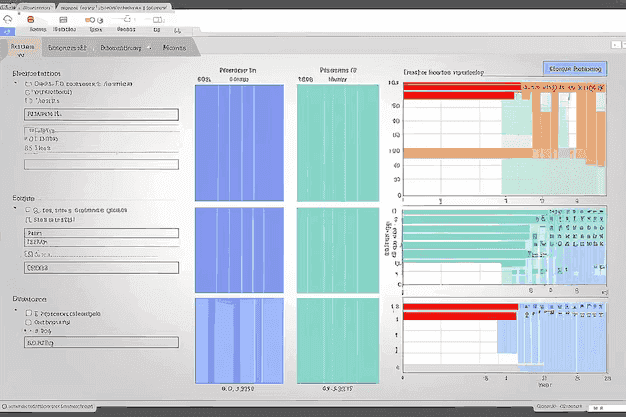Switch to the fourth tab in the tab row

click(174, 47)
